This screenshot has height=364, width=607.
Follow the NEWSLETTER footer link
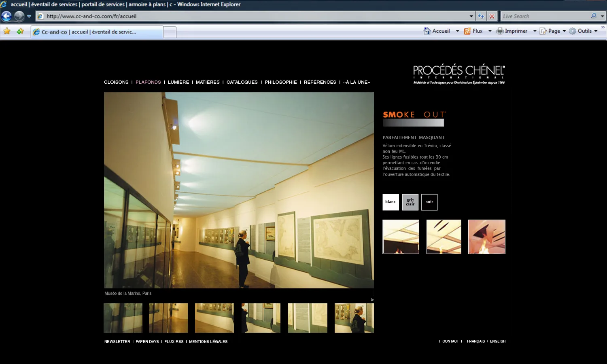coord(117,342)
